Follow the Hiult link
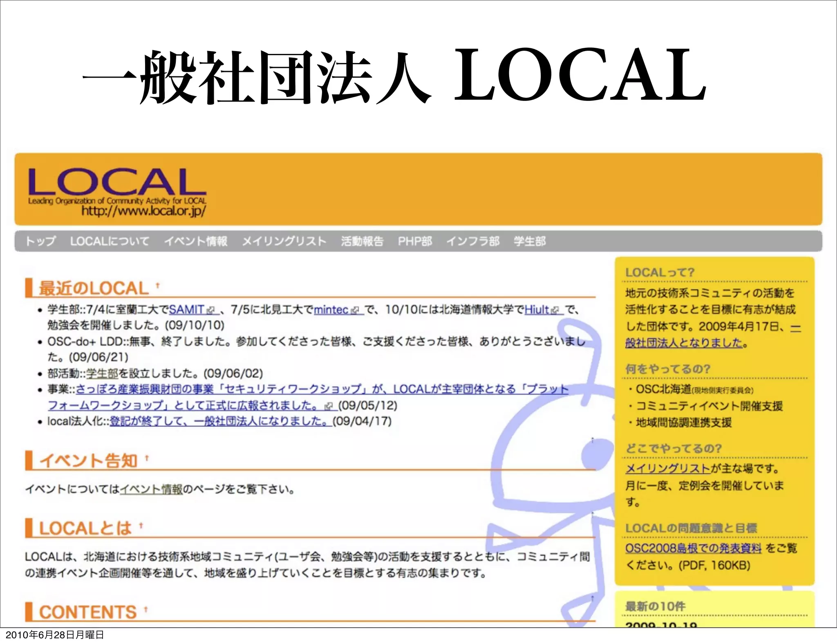This screenshot has width=837, height=644. coord(536,310)
